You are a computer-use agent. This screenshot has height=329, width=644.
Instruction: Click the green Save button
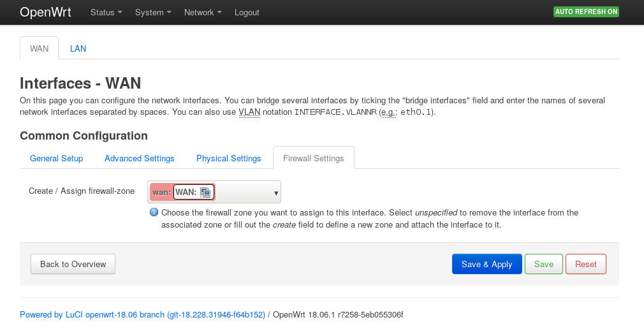pyautogui.click(x=543, y=264)
